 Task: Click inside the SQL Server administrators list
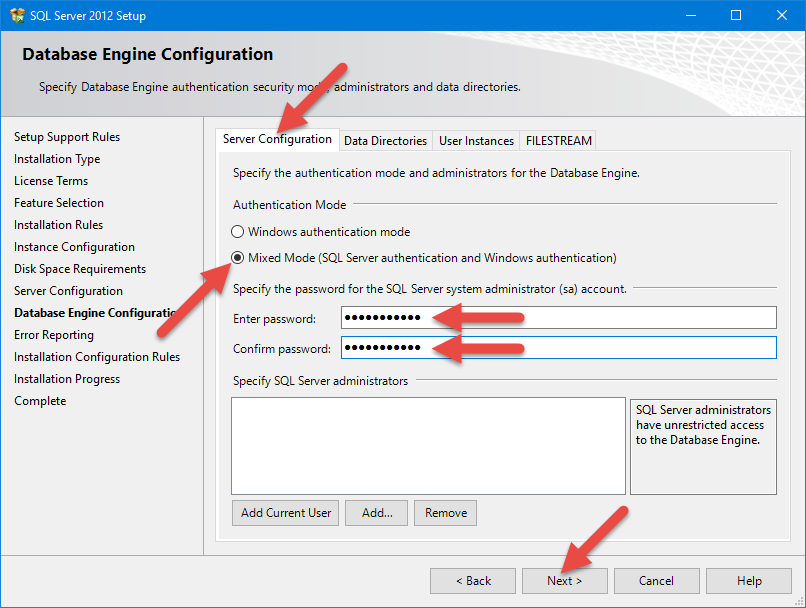click(x=428, y=445)
